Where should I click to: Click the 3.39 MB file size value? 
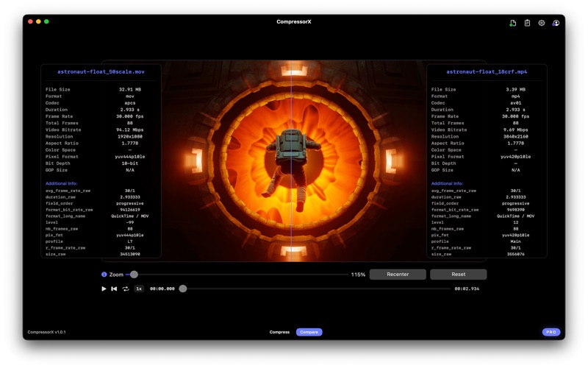coord(516,89)
